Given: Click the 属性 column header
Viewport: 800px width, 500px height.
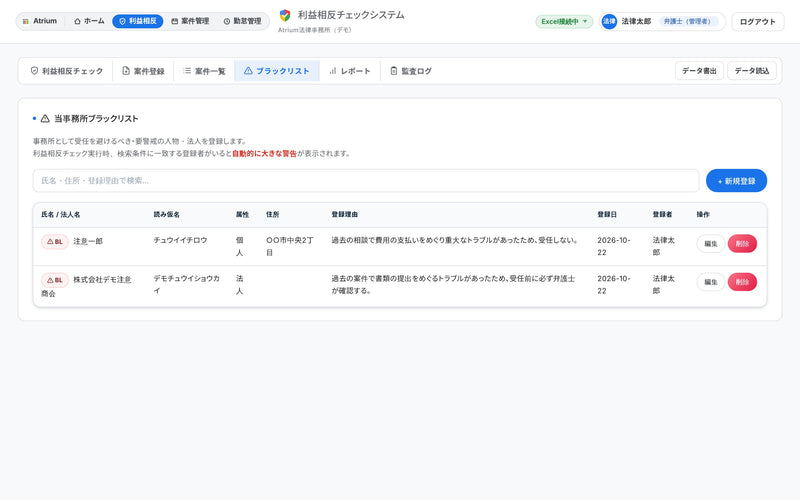Looking at the screenshot, I should click(x=242, y=215).
